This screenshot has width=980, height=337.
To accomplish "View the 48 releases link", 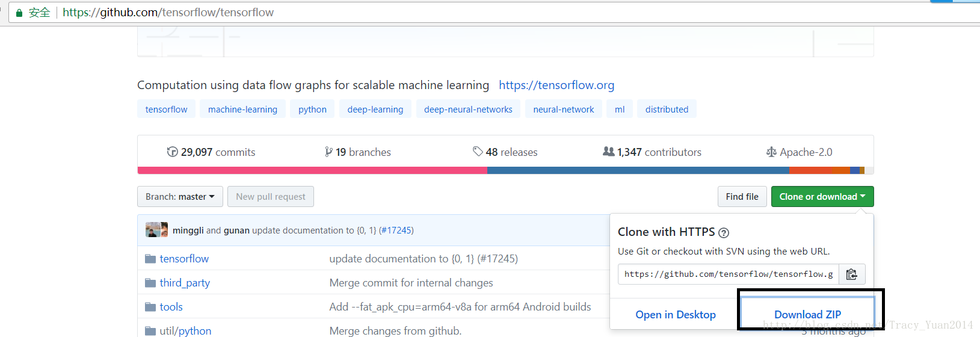I will [505, 152].
